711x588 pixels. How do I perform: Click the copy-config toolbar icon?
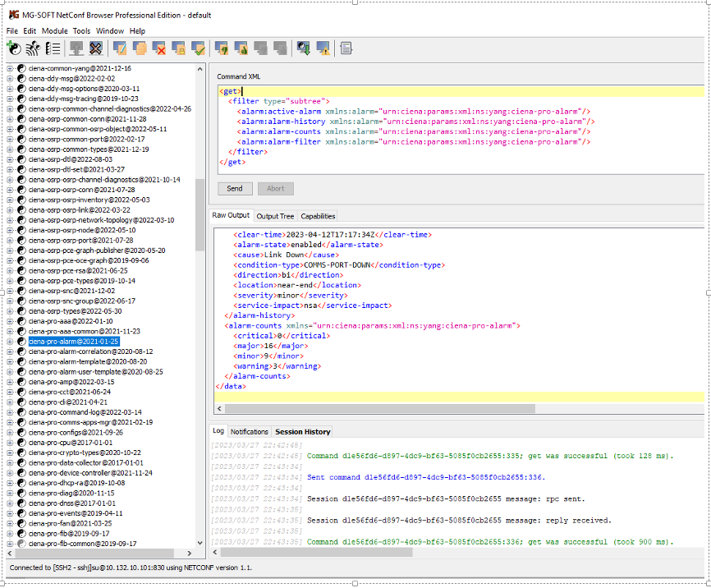pyautogui.click(x=141, y=48)
